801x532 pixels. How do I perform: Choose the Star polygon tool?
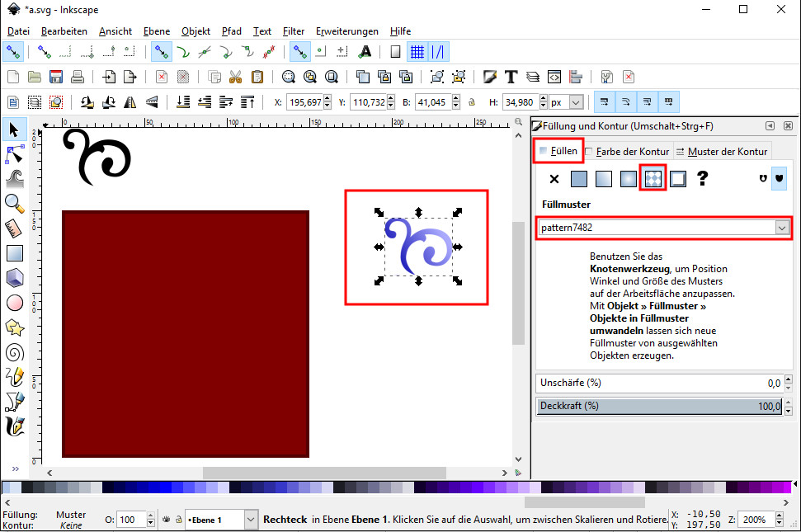coord(14,327)
